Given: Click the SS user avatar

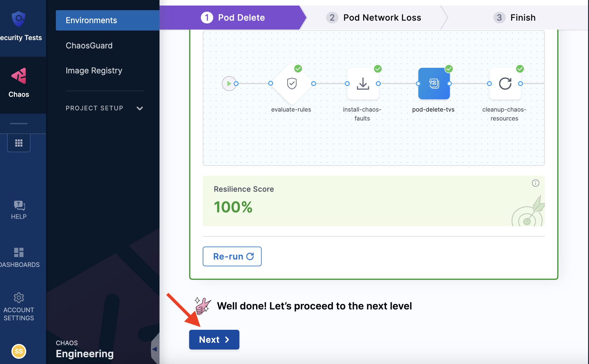Looking at the screenshot, I should tap(19, 351).
